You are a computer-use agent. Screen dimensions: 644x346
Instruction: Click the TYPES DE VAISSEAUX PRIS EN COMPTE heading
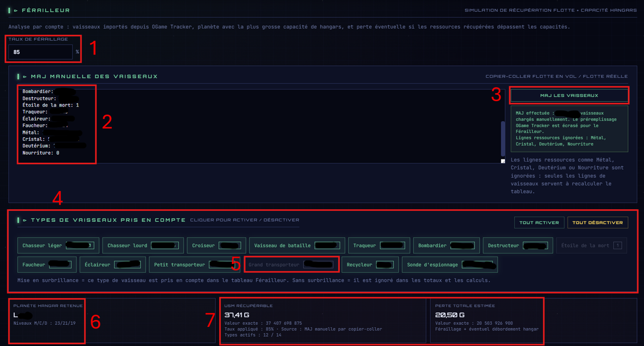click(108, 220)
